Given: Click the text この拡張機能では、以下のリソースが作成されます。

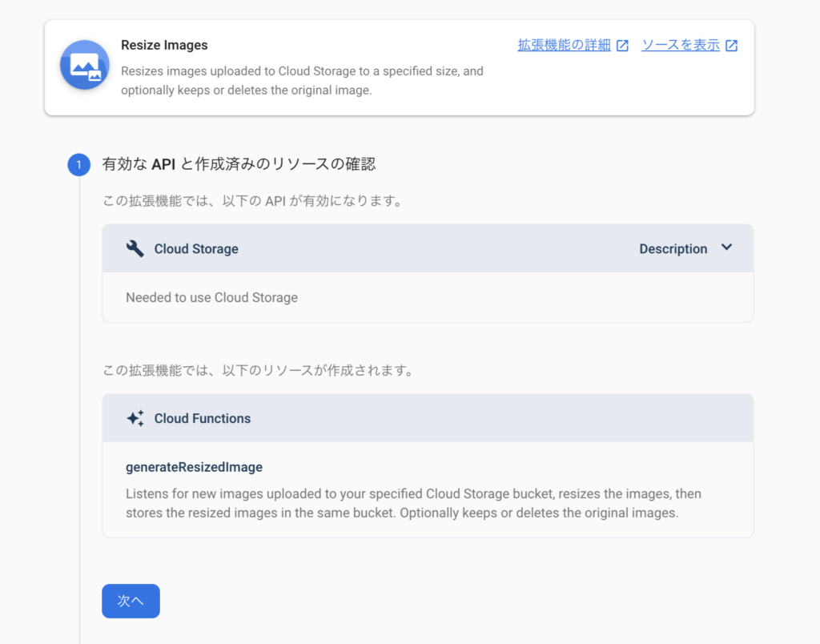Looking at the screenshot, I should (x=260, y=370).
